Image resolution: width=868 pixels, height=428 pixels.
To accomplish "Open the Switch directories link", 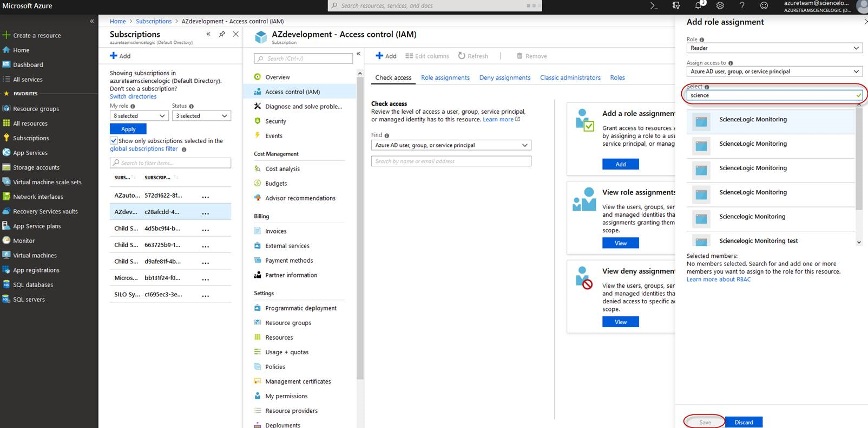I will click(x=133, y=96).
